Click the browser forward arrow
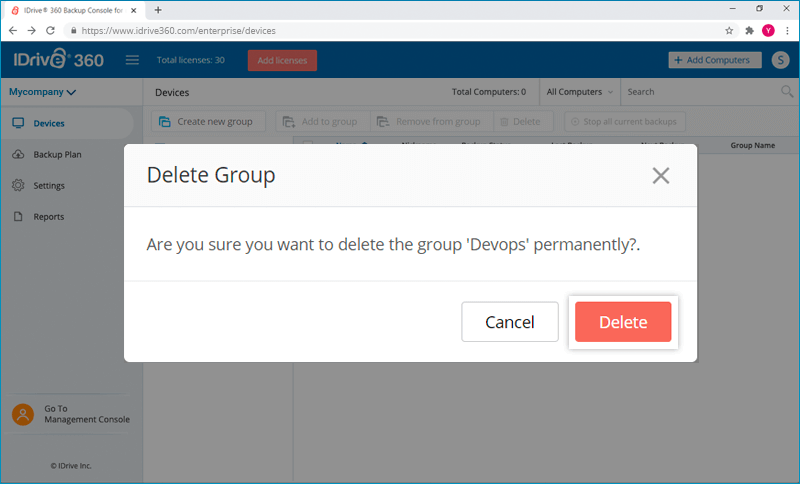800x484 pixels. [32, 31]
